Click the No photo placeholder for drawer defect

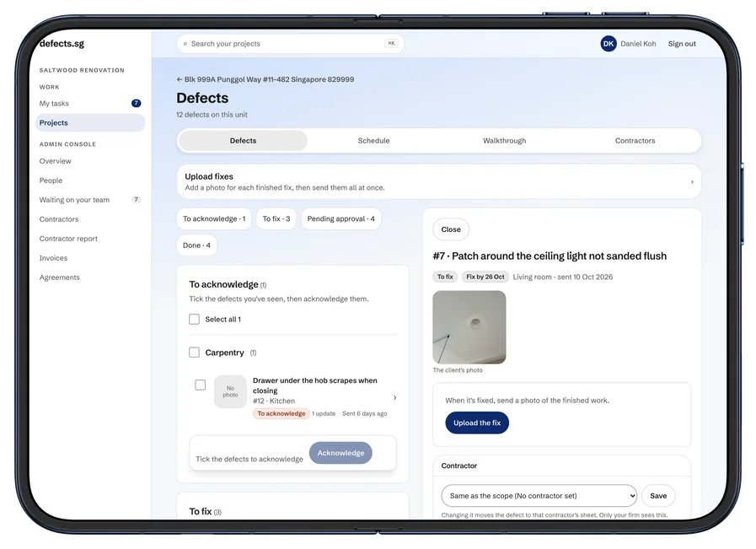230,391
